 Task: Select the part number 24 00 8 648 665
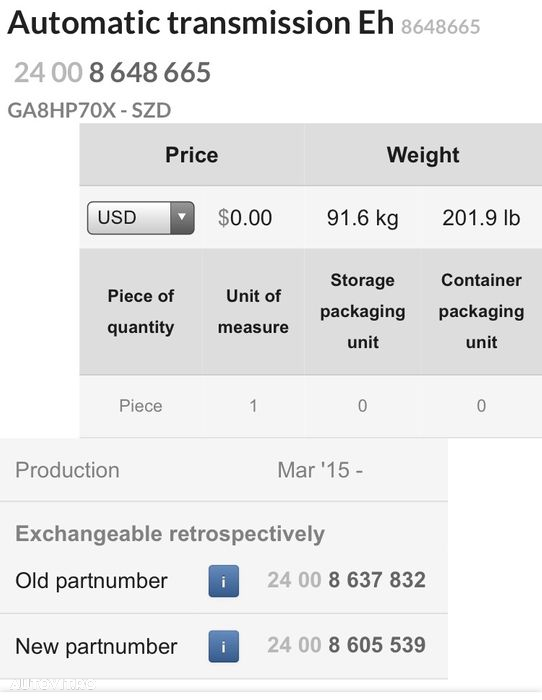point(113,72)
